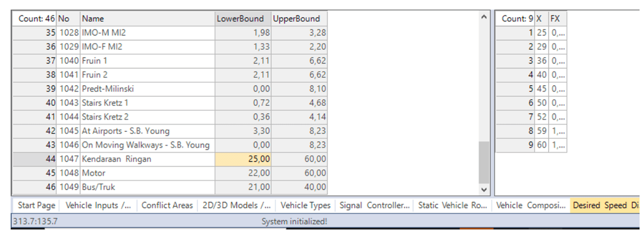This screenshot has height=233, width=644.
Task: Switch to Static Vehicle Routes tab
Action: pos(452,205)
